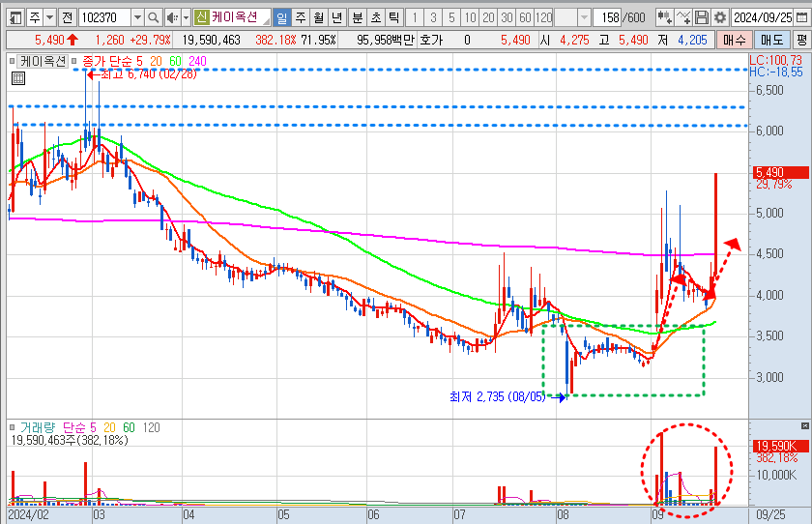812x524 pixels.
Task: Select the 월 monthly period toggle
Action: [x=318, y=18]
